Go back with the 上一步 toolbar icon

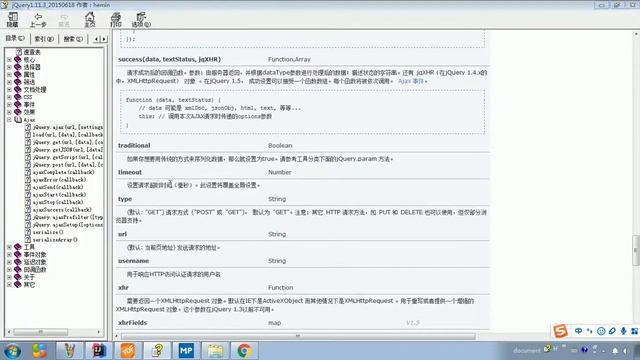tap(38, 19)
